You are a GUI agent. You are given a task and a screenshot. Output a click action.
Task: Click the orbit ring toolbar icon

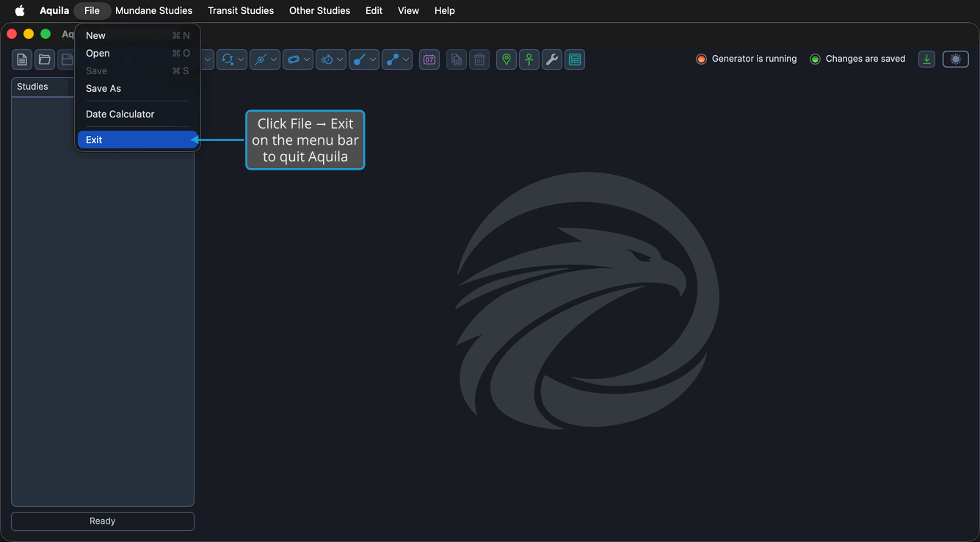point(293,59)
